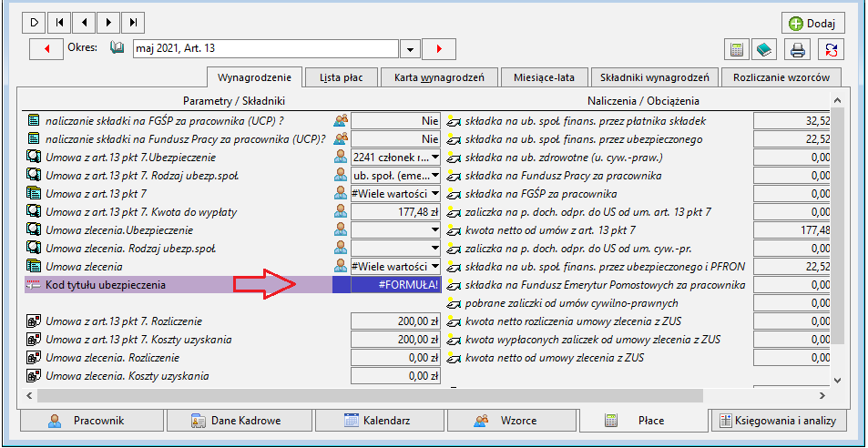Expand the empty Umowa zlecenia.Ubezpieczenie dropdown
The width and height of the screenshot is (868, 448).
tap(396, 230)
